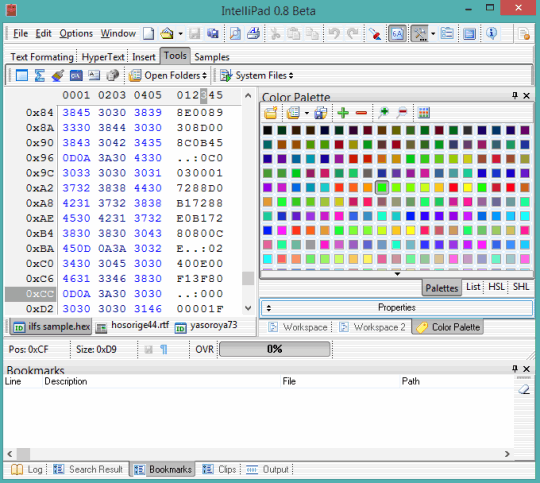Expand the tools button dropdown arrow

(x=433, y=34)
